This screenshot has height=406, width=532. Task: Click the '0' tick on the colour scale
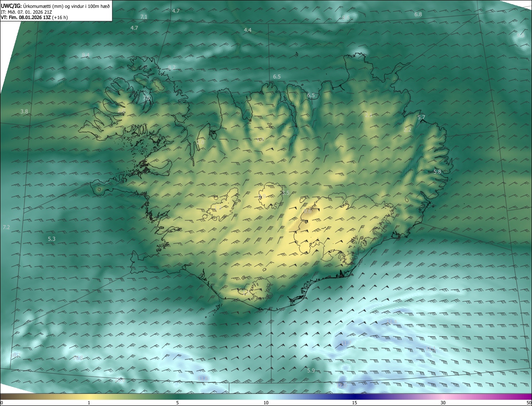(2, 403)
